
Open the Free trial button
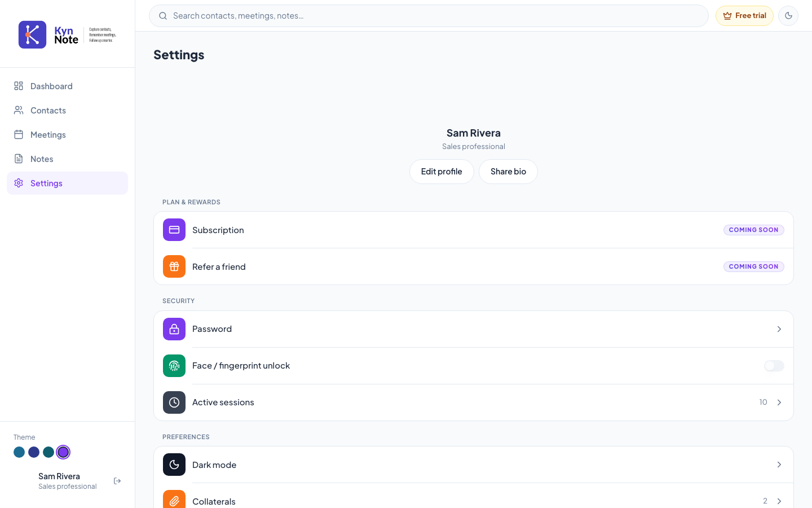point(744,16)
